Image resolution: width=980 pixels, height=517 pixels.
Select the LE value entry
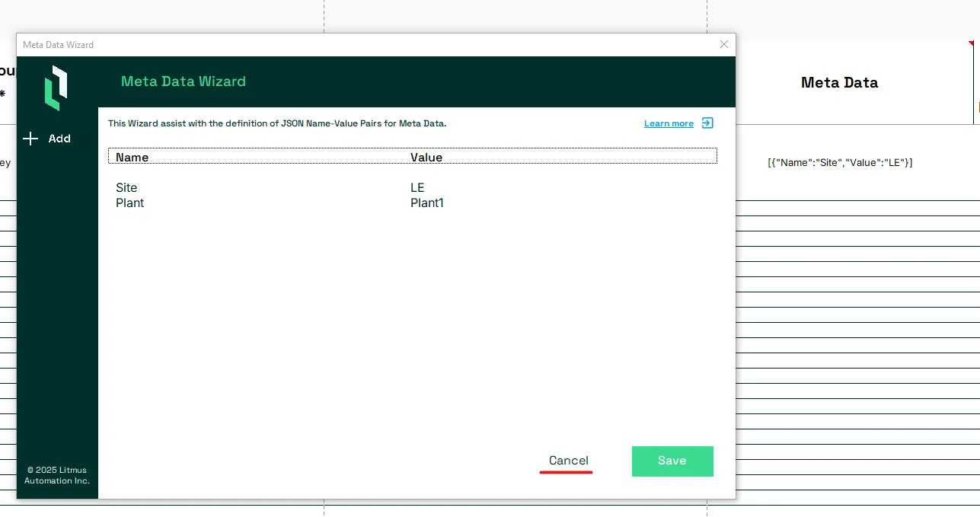(x=417, y=187)
